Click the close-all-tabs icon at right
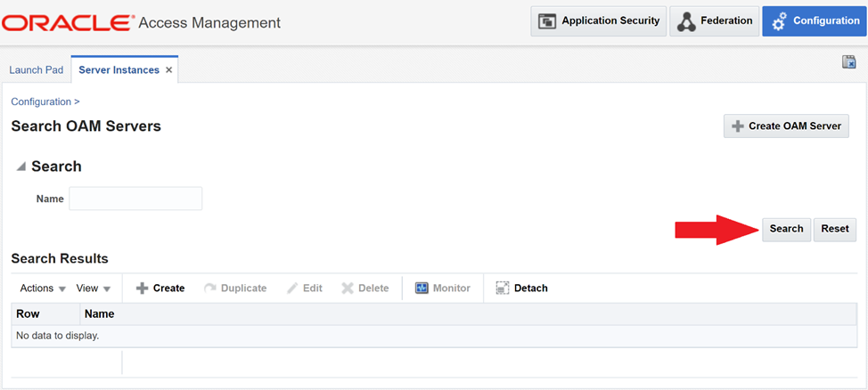868x390 pixels. tap(848, 61)
